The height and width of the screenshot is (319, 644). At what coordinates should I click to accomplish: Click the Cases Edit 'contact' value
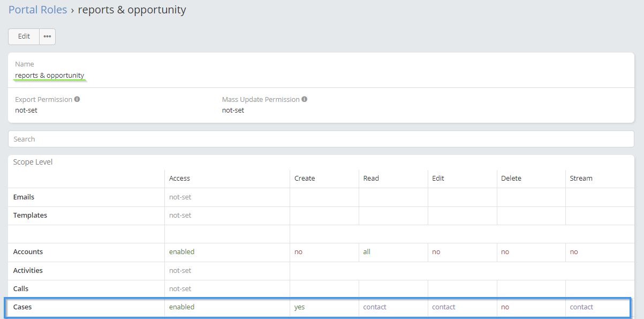[x=444, y=307]
